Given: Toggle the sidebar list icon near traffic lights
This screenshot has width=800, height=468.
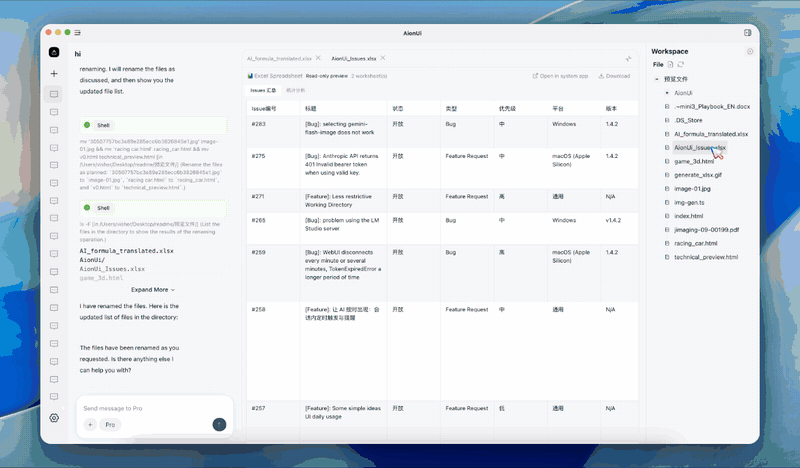Looking at the screenshot, I should [x=78, y=33].
